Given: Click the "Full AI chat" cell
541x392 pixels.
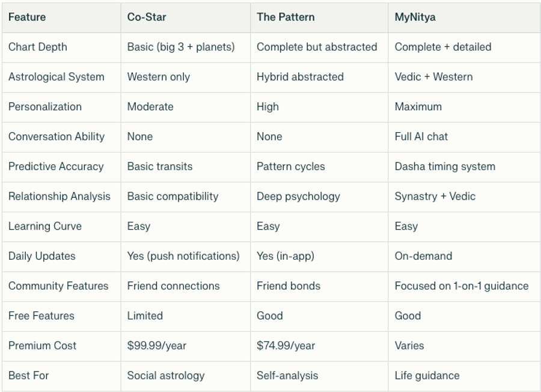Looking at the screenshot, I should (421, 136).
